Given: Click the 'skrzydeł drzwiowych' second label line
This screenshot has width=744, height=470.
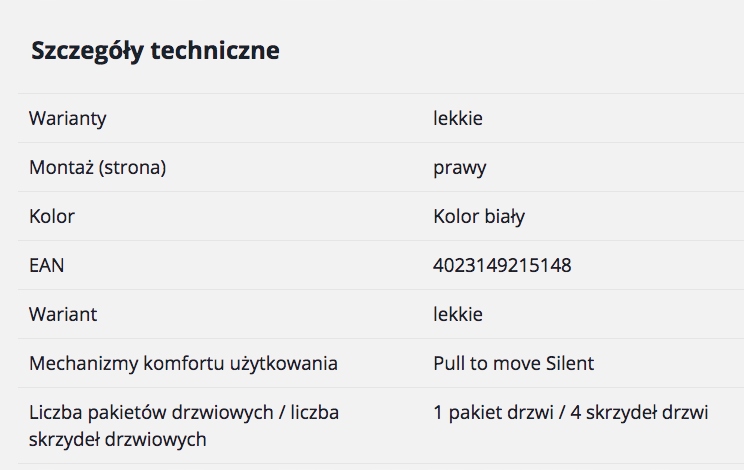Looking at the screenshot, I should click(x=117, y=438).
